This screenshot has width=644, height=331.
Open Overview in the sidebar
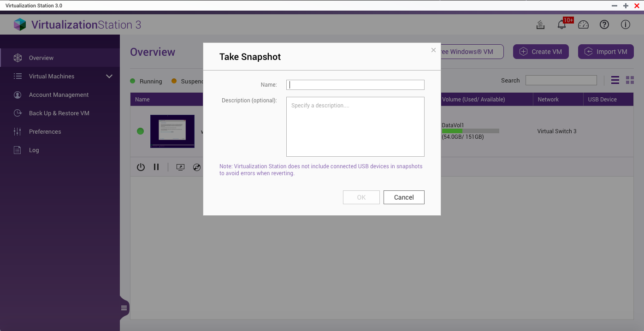click(60, 58)
